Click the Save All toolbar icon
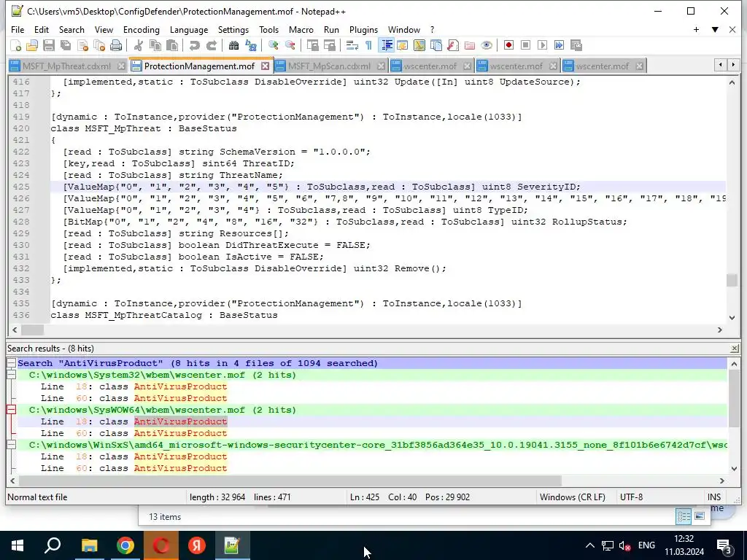This screenshot has height=560, width=747. (65, 45)
